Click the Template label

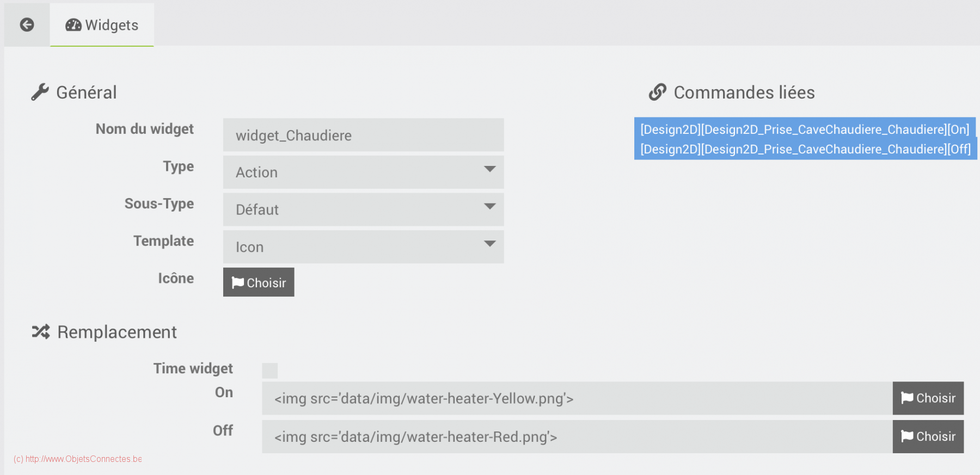point(164,241)
